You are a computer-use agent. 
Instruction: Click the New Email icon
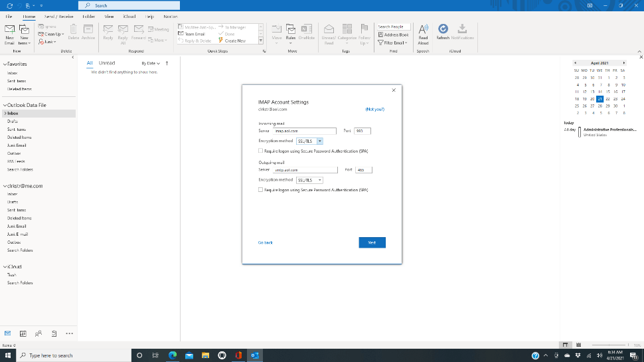(9, 30)
